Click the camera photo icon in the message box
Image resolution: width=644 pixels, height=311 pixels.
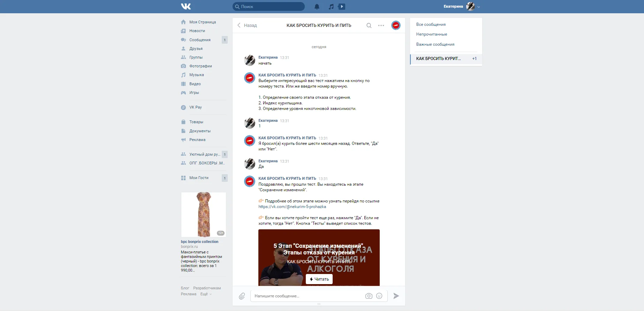(369, 296)
